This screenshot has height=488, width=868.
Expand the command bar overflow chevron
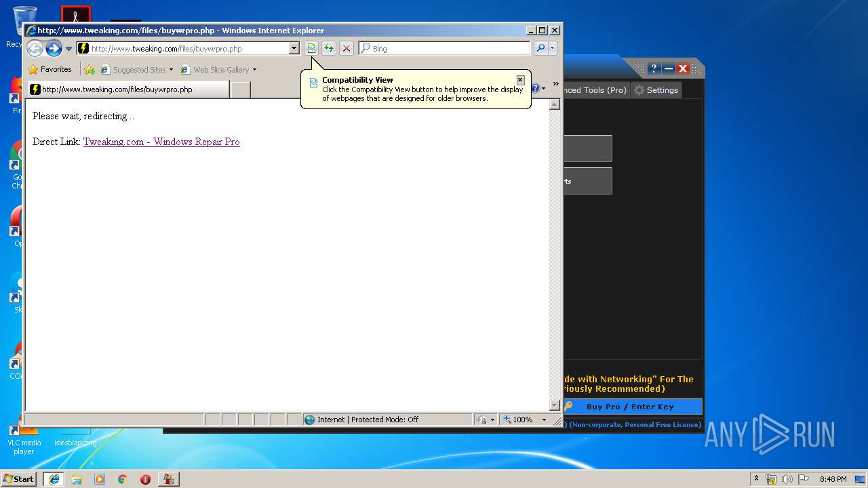point(556,84)
